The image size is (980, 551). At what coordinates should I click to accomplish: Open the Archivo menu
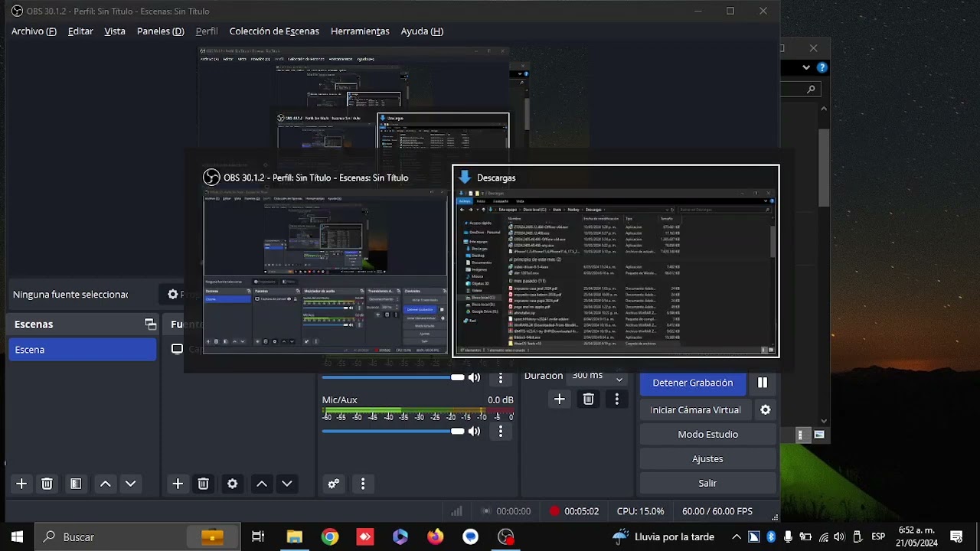point(34,31)
